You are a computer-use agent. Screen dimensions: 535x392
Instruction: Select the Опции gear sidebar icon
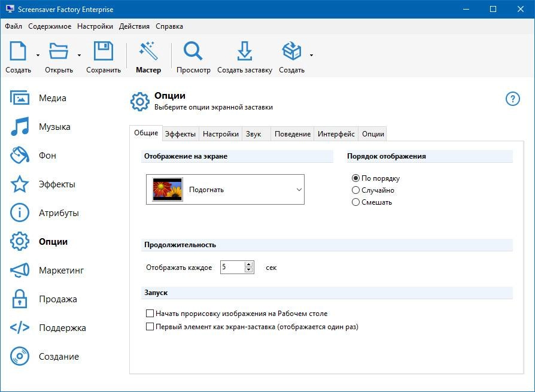[19, 241]
